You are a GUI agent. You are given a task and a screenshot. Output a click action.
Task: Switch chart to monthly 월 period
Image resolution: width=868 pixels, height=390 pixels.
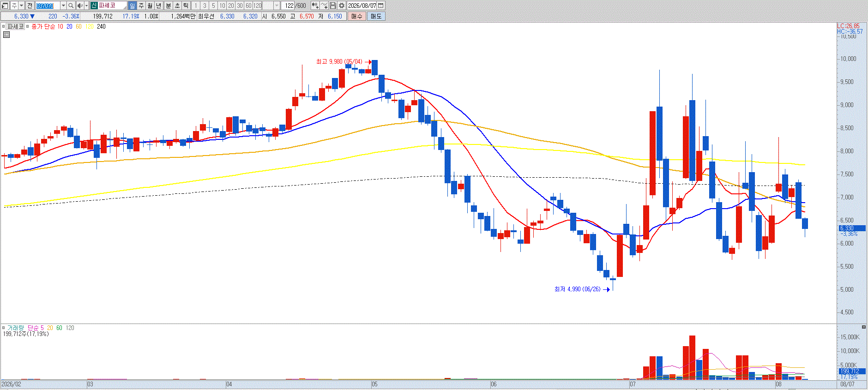click(x=150, y=6)
